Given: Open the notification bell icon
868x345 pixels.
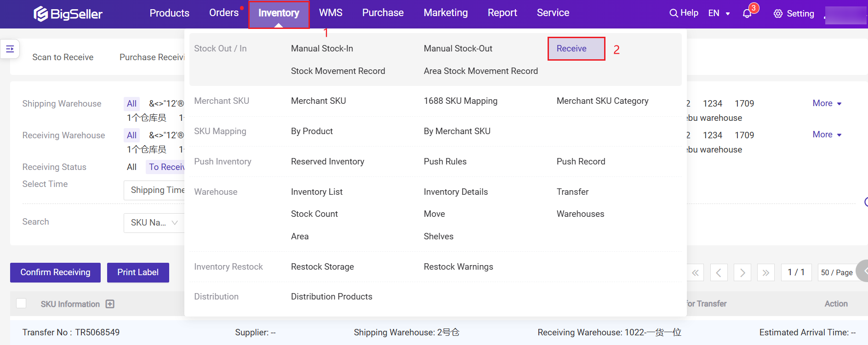Looking at the screenshot, I should tap(747, 14).
